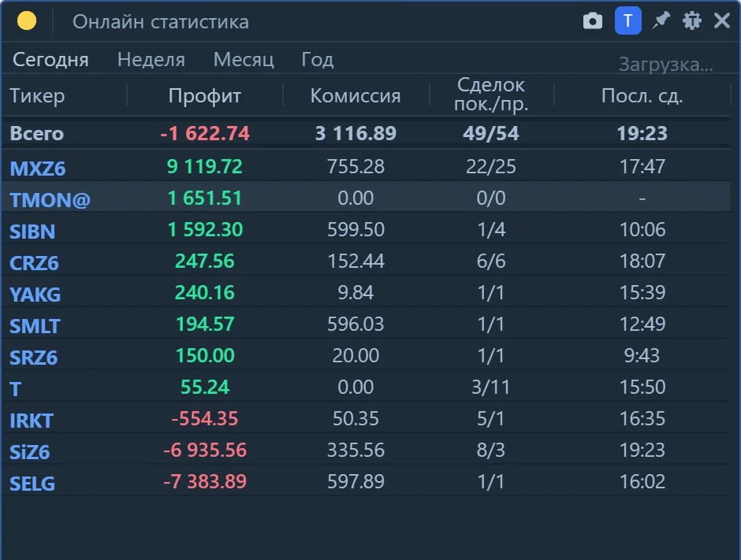This screenshot has width=741, height=560.
Task: Sort by the Тикер column header
Action: point(37,96)
